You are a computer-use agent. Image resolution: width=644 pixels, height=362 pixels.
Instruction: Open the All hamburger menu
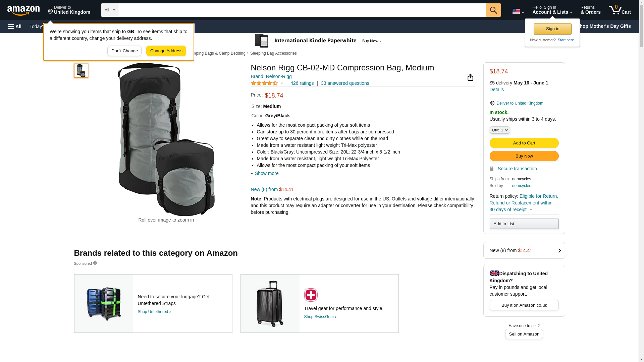click(x=15, y=26)
